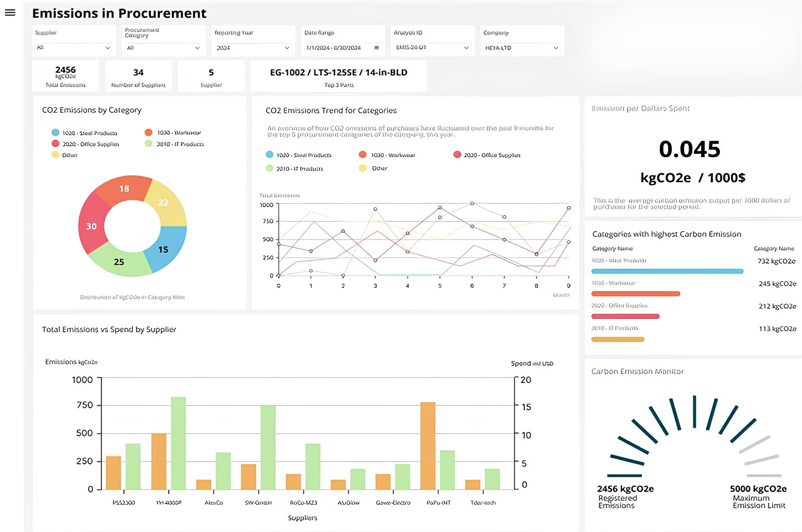
Task: Click blue Steel Products dot in donut legend
Action: [55, 133]
